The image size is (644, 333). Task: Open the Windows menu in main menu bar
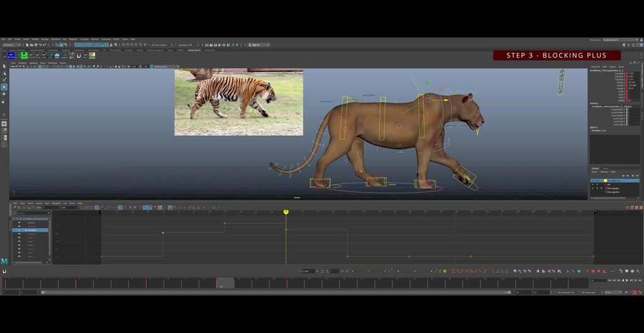(55, 39)
